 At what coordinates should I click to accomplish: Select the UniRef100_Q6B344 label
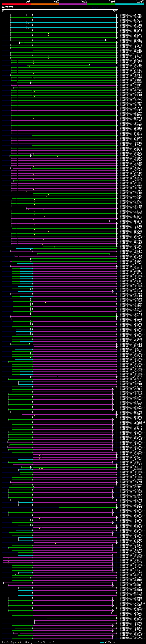tap(131, 357)
